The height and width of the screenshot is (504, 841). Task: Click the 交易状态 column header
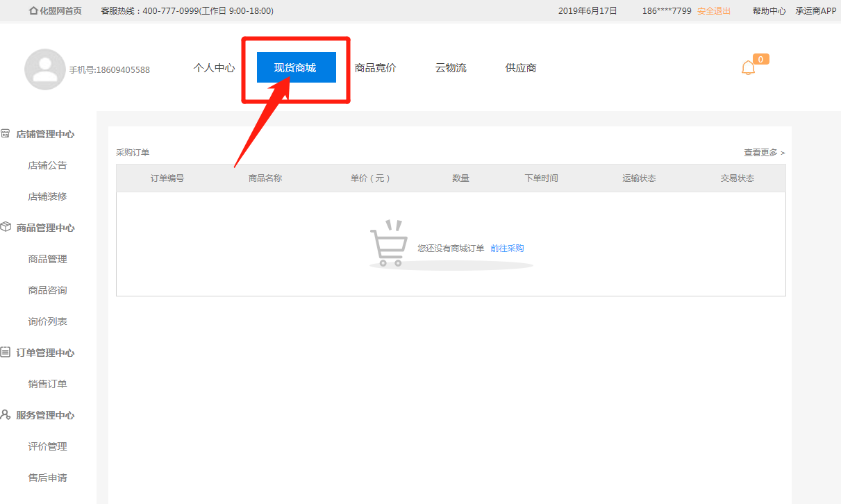point(737,178)
